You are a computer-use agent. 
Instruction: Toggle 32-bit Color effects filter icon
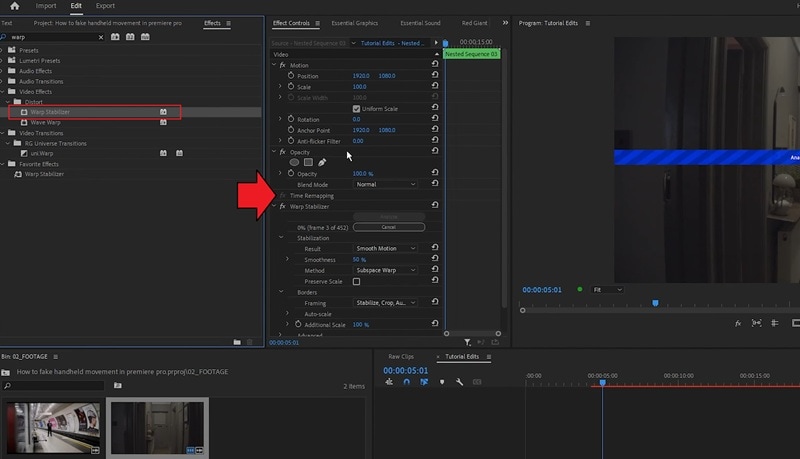130,37
